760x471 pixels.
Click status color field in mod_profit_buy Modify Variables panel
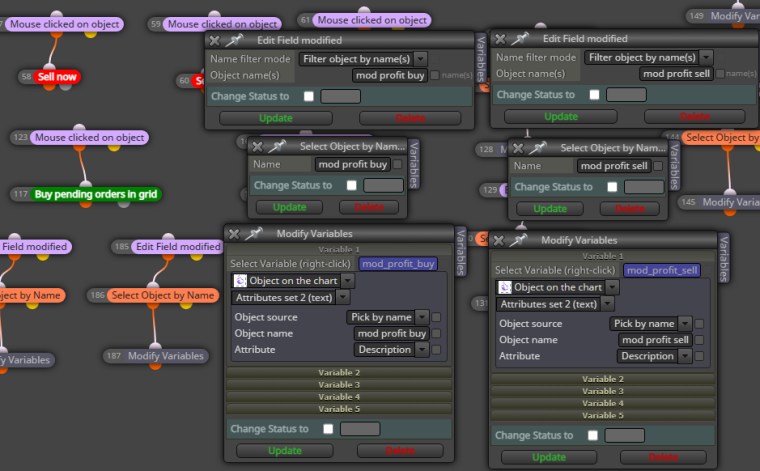pos(360,429)
